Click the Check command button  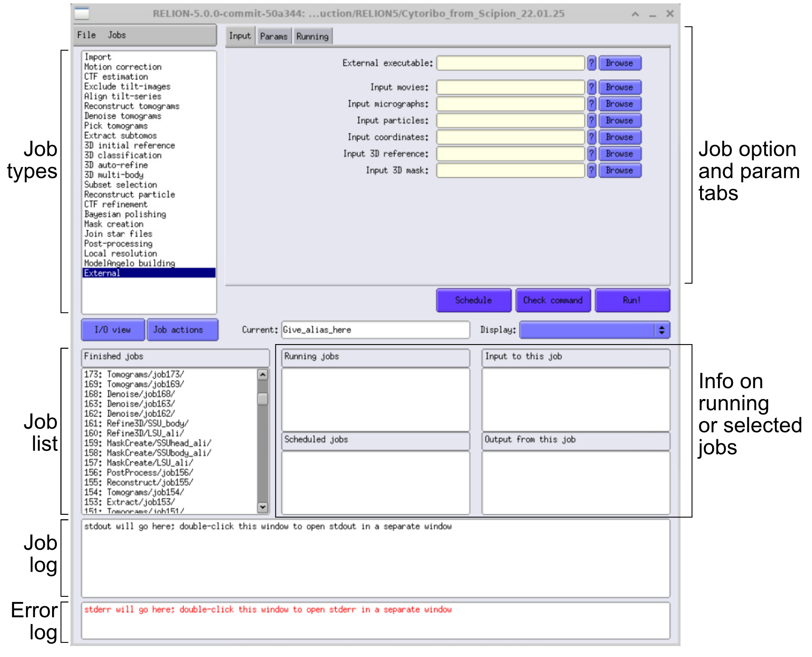[553, 301]
